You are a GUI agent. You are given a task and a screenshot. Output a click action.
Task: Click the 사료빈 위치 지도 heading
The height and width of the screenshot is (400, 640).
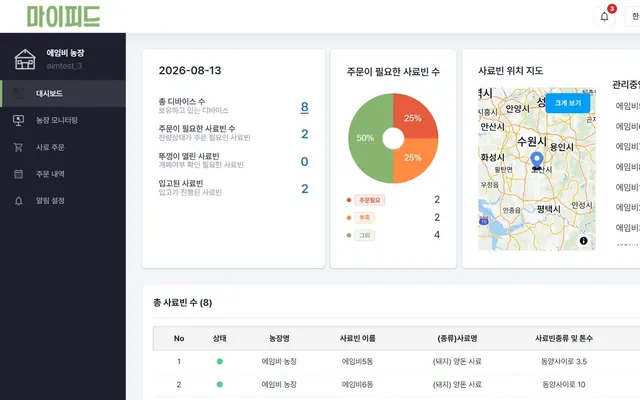click(x=510, y=71)
